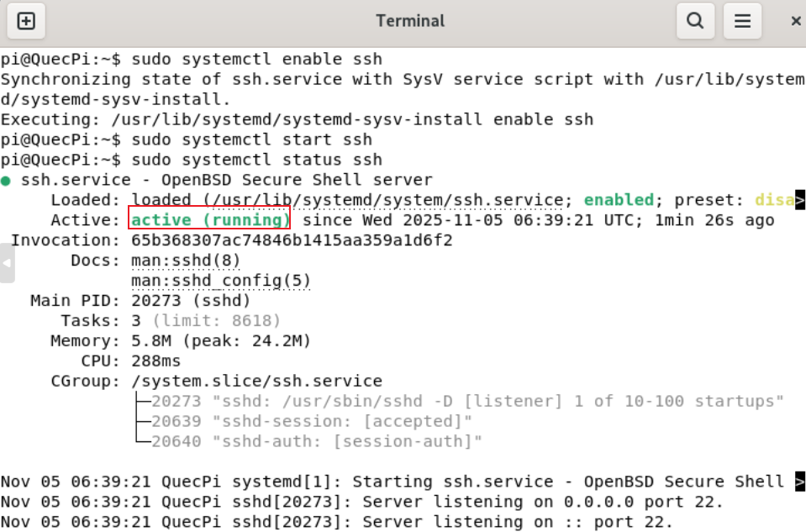Click the highlighted active (running) status
Viewport: 806px width, 532px height.
tap(209, 220)
